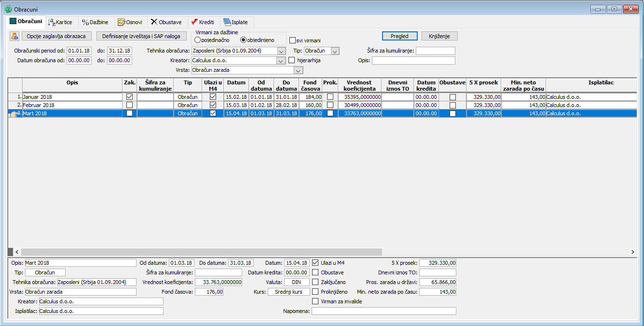
Task: Enable the svi virmani checkbox
Action: (x=292, y=41)
